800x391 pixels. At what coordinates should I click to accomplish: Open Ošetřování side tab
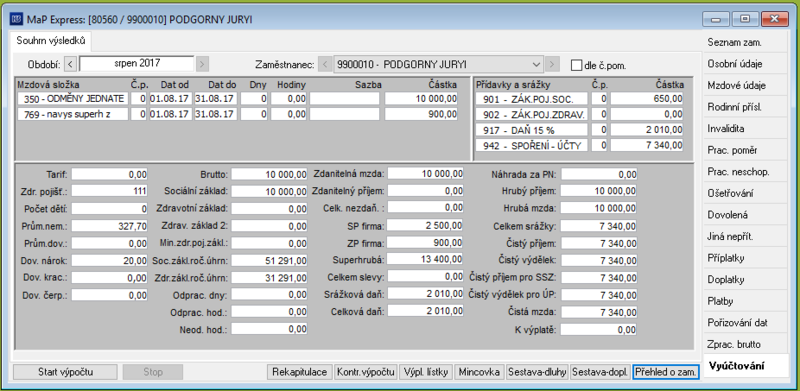[745, 193]
